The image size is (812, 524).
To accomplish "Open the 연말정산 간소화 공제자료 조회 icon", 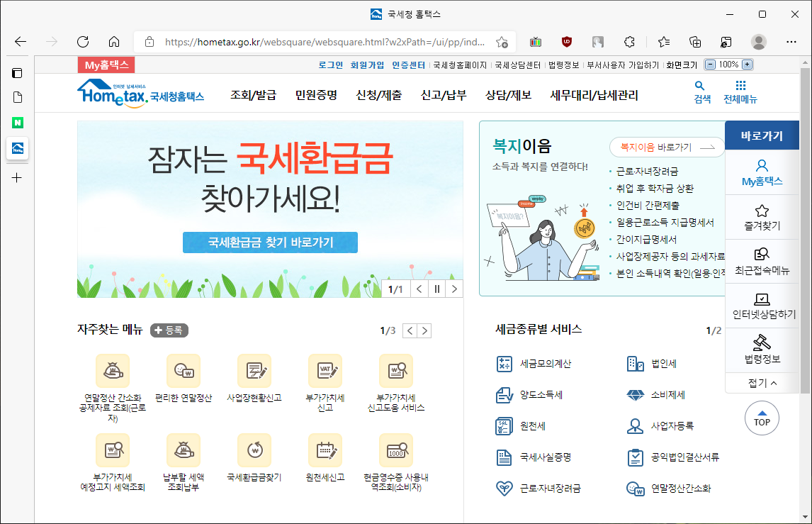I will point(113,371).
